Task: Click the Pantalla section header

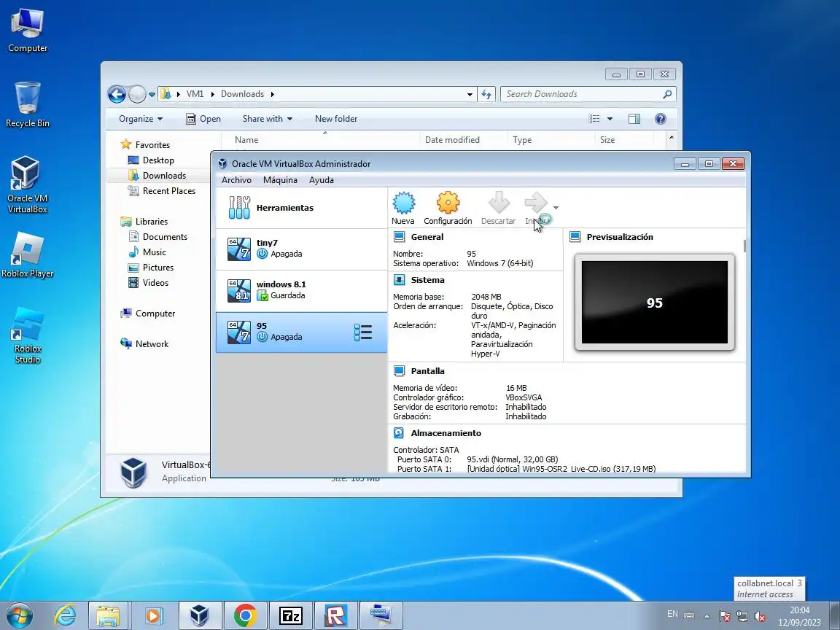Action: [427, 370]
